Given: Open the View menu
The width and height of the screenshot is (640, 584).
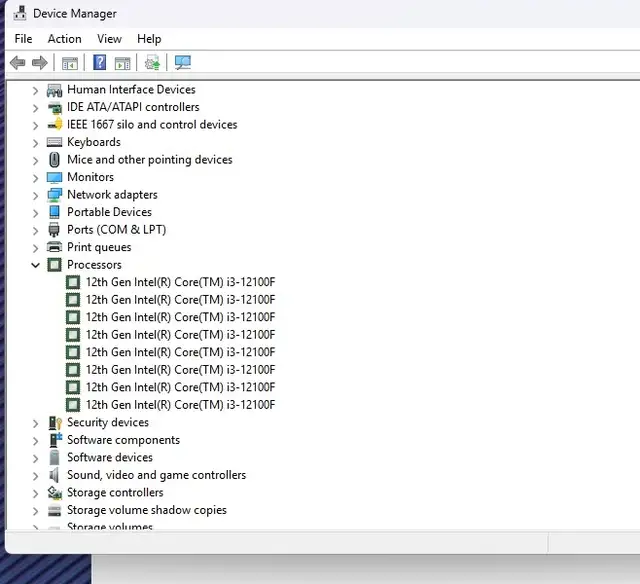Looking at the screenshot, I should [x=109, y=39].
